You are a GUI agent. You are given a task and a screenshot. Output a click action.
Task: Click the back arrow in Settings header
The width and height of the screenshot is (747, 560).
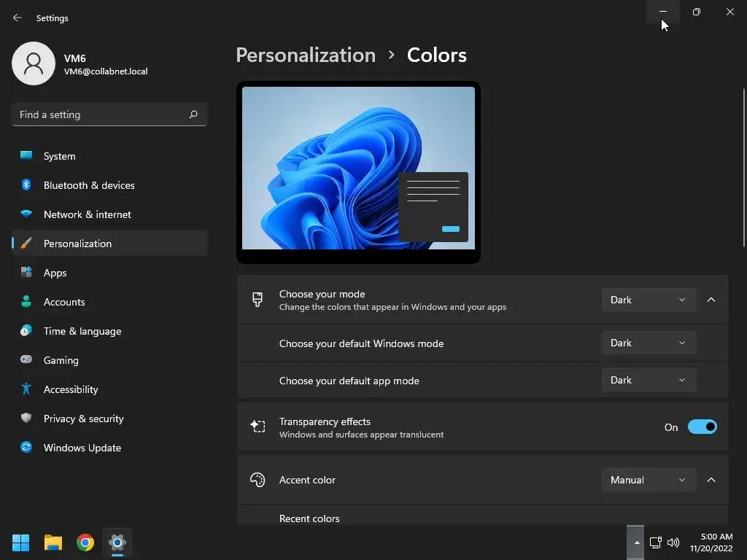click(18, 17)
